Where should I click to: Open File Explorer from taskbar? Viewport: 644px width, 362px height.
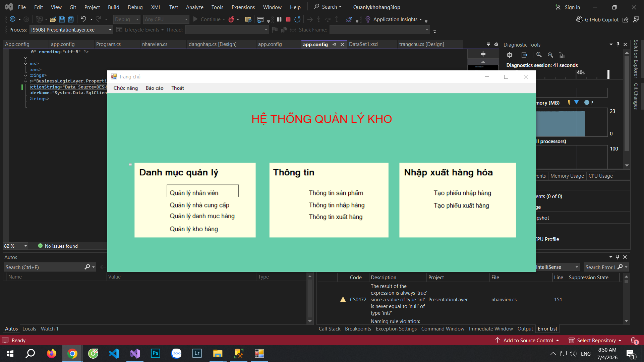[218, 353]
